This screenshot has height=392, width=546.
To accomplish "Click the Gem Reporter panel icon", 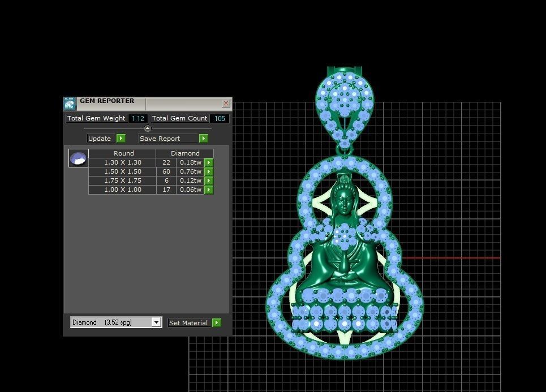I will pyautogui.click(x=70, y=104).
